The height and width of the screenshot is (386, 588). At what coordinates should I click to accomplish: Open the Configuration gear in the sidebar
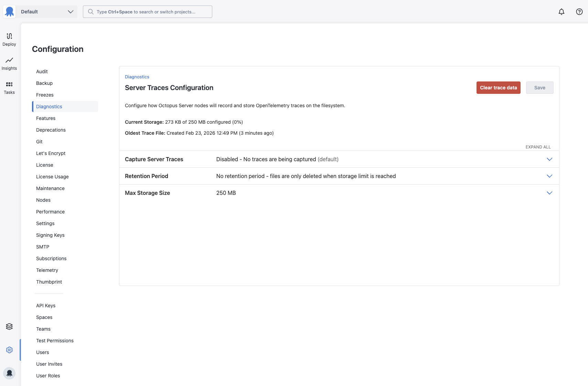(x=9, y=350)
